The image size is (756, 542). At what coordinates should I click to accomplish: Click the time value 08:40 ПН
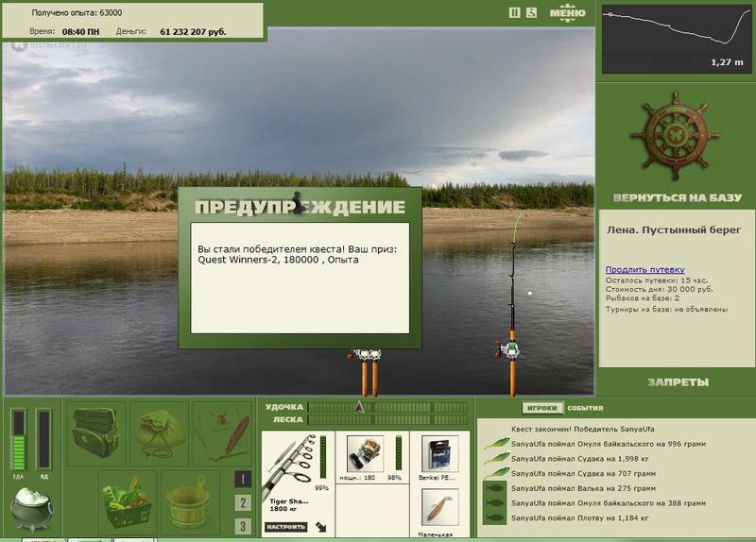tap(80, 32)
